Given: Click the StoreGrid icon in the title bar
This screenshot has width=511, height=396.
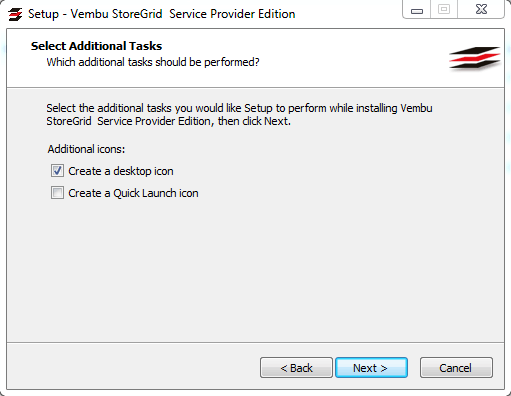Looking at the screenshot, I should click(x=15, y=14).
